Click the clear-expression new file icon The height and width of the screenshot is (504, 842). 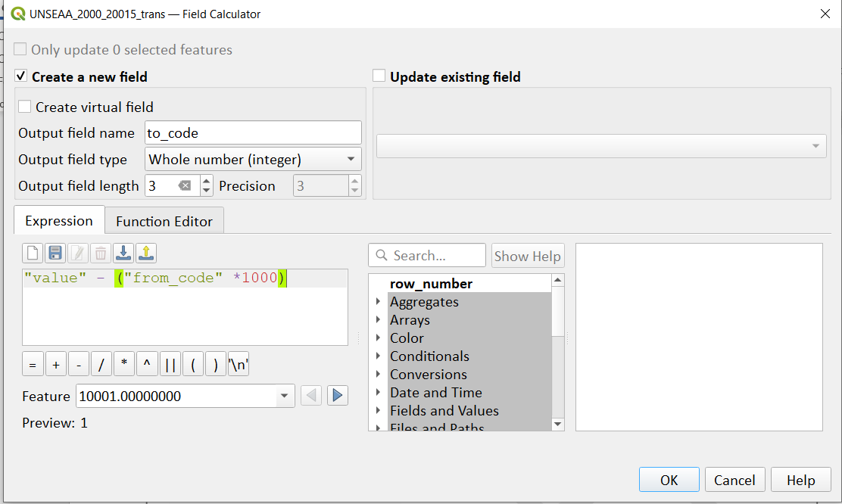pyautogui.click(x=33, y=253)
